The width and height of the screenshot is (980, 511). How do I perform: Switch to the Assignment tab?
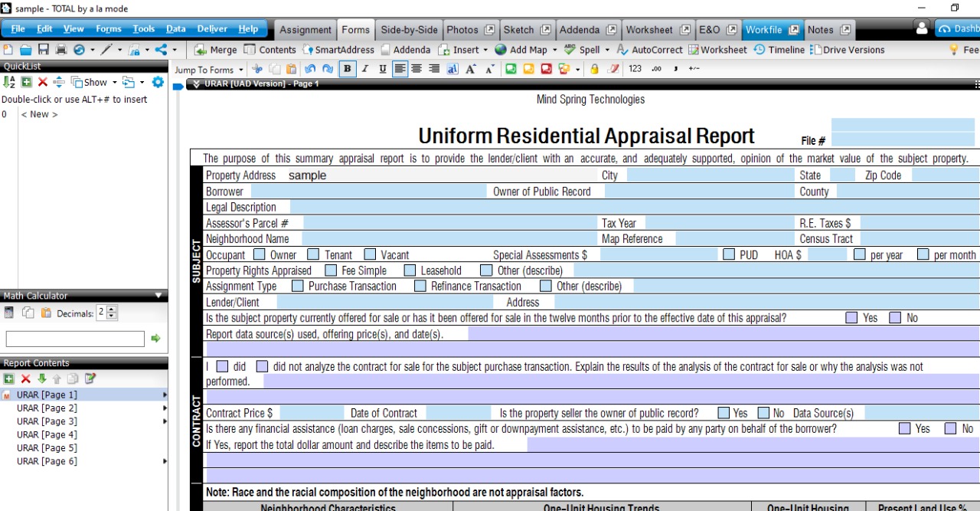305,30
